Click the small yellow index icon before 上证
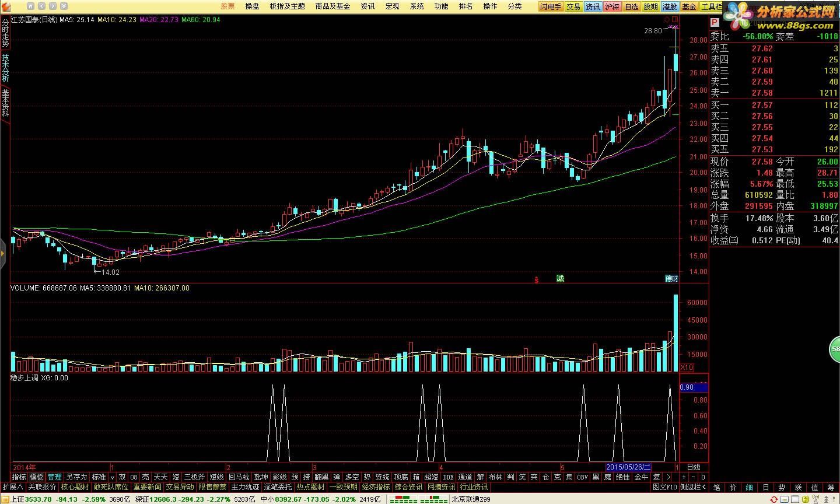Screen dimensions: 840x504 coord(5,499)
